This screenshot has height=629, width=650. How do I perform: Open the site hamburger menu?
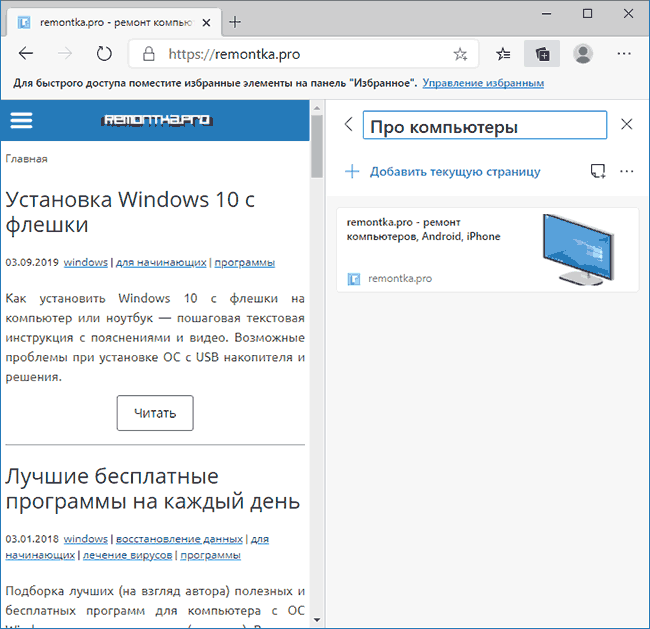click(21, 121)
